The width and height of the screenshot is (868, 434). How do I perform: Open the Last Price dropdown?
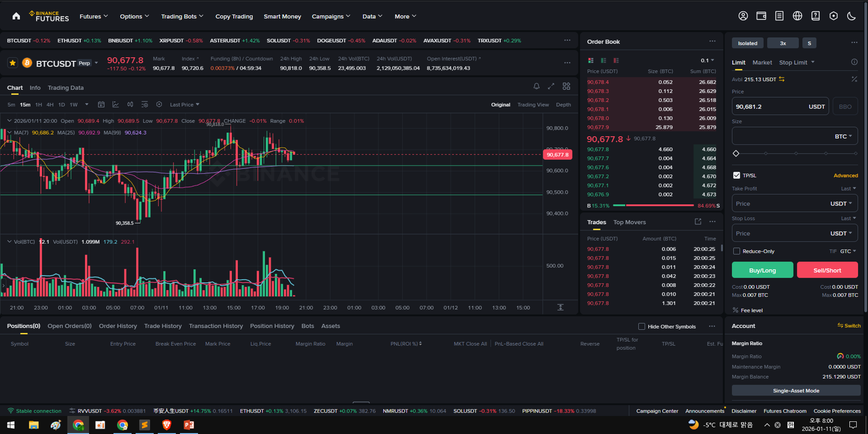point(184,105)
